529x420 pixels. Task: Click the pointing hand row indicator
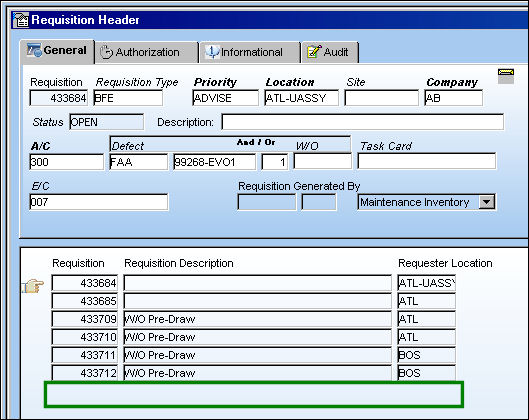[33, 286]
